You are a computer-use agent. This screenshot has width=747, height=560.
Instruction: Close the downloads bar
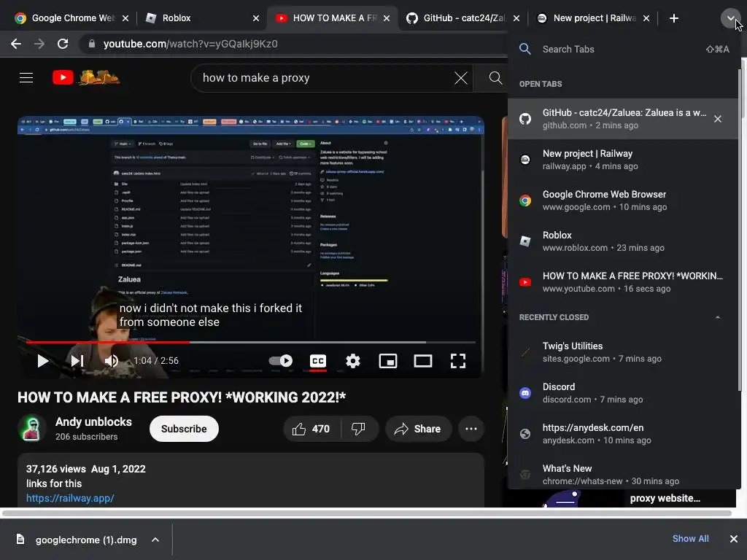tap(734, 539)
